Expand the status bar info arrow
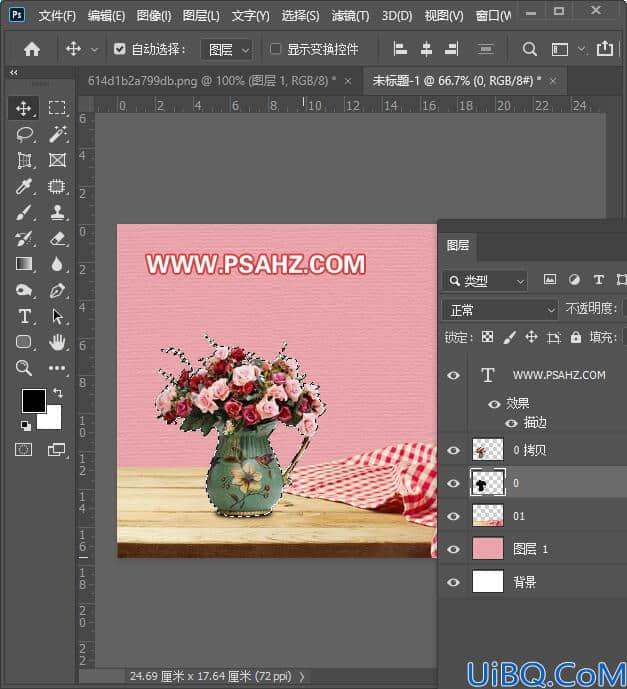This screenshot has height=689, width=627. pyautogui.click(x=302, y=677)
